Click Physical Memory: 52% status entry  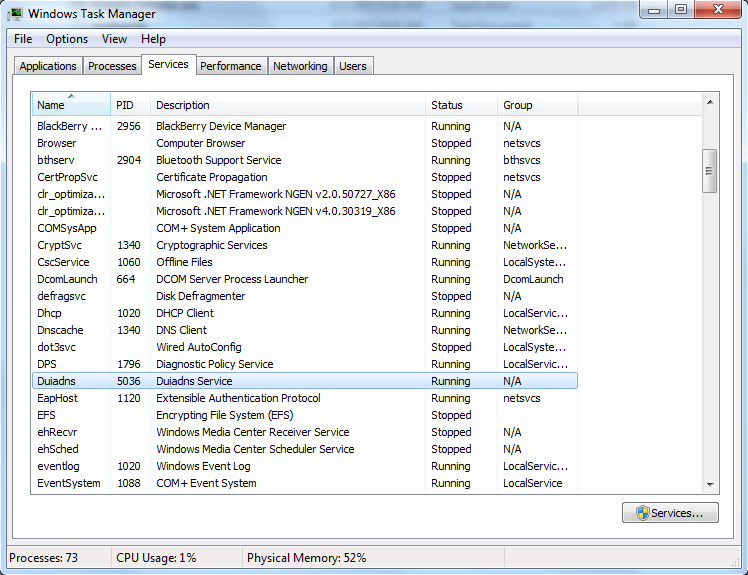pos(306,558)
